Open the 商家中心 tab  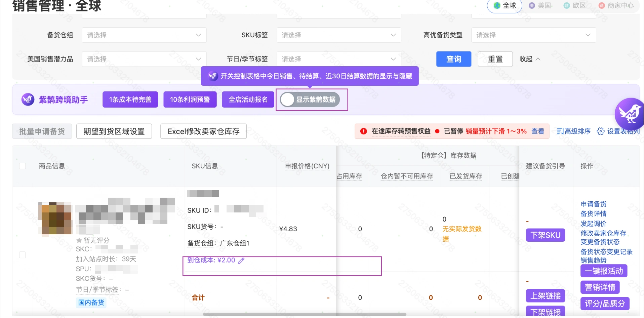(x=616, y=6)
